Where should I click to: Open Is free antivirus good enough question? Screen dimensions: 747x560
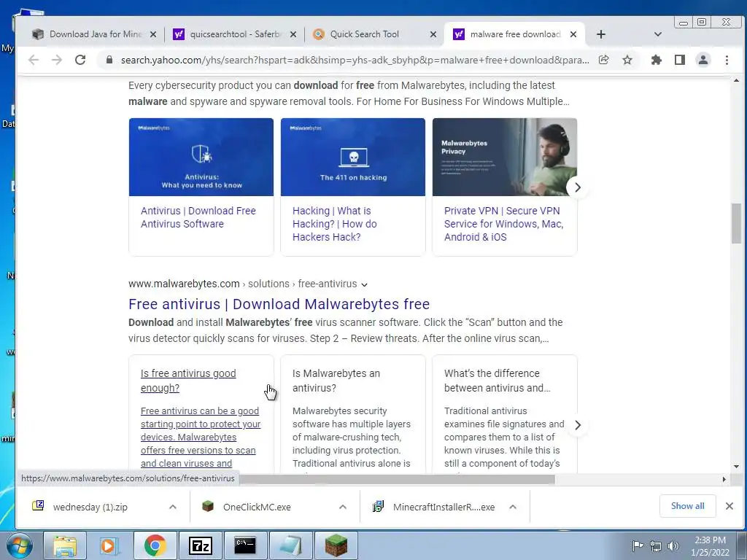click(188, 381)
